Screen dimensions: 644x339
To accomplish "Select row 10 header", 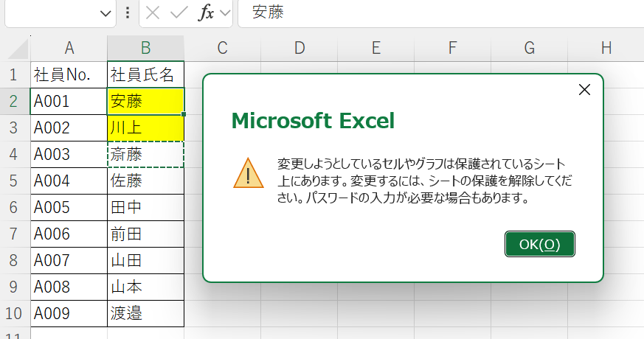I will [14, 313].
